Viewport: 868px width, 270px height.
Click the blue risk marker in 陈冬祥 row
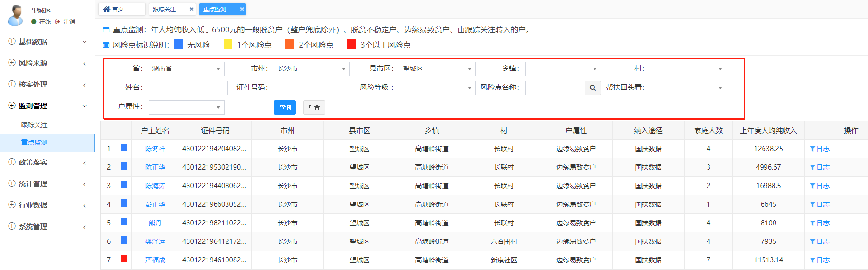click(124, 147)
